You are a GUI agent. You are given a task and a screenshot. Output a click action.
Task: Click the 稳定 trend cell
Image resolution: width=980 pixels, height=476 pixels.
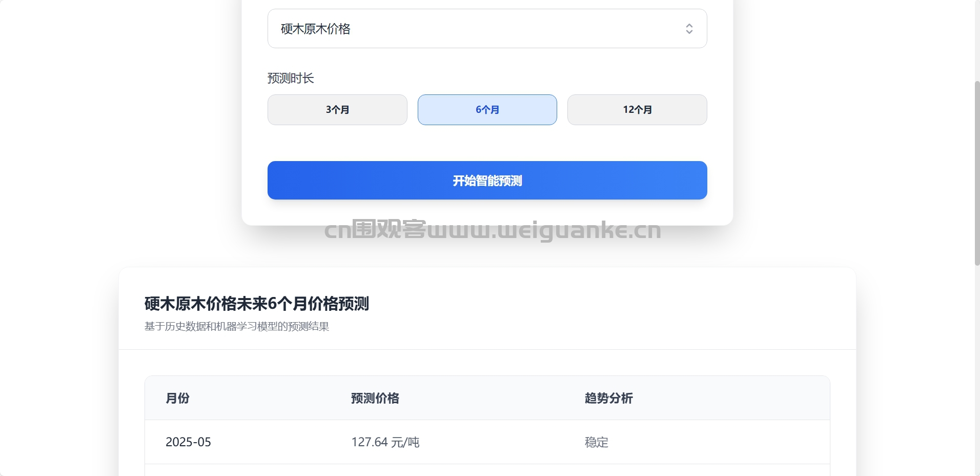tap(597, 442)
